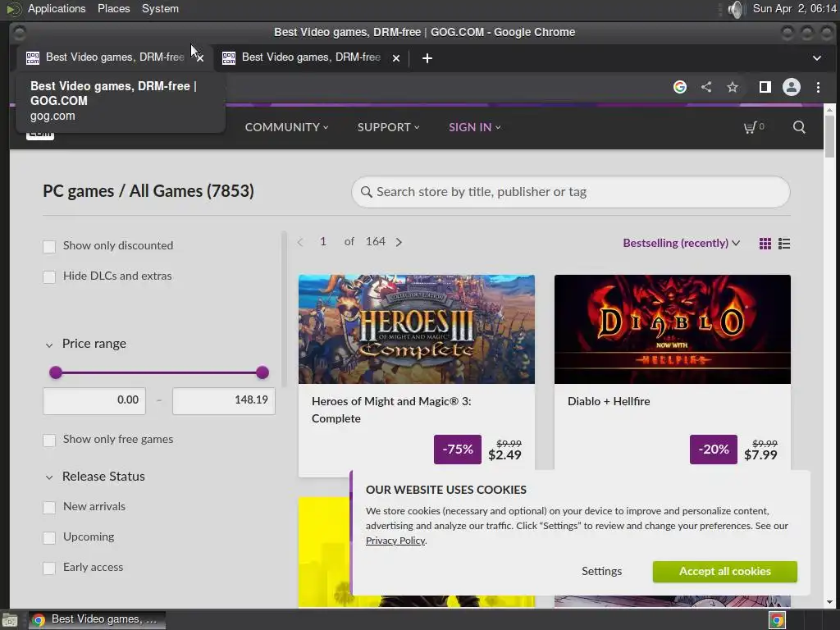Click the favicon of the second tab
Image resolution: width=840 pixels, height=630 pixels.
[229, 58]
